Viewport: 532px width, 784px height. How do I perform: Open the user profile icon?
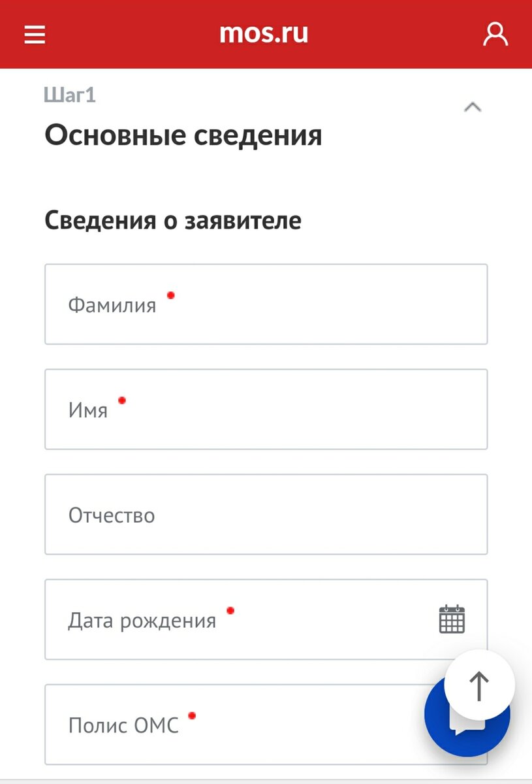(x=495, y=33)
